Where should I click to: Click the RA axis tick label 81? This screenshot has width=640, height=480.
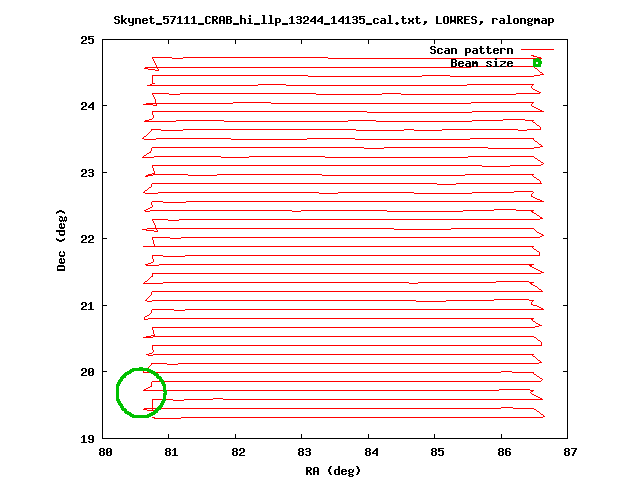pos(171,452)
